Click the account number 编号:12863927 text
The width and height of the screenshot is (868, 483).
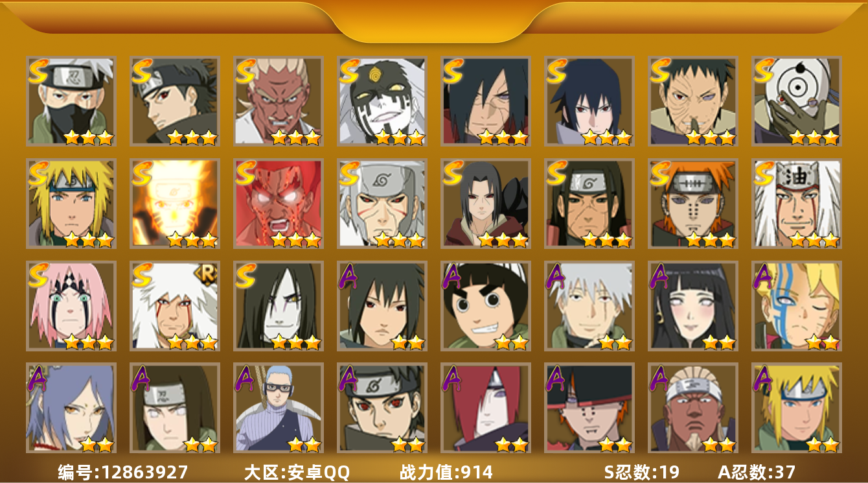click(x=123, y=472)
